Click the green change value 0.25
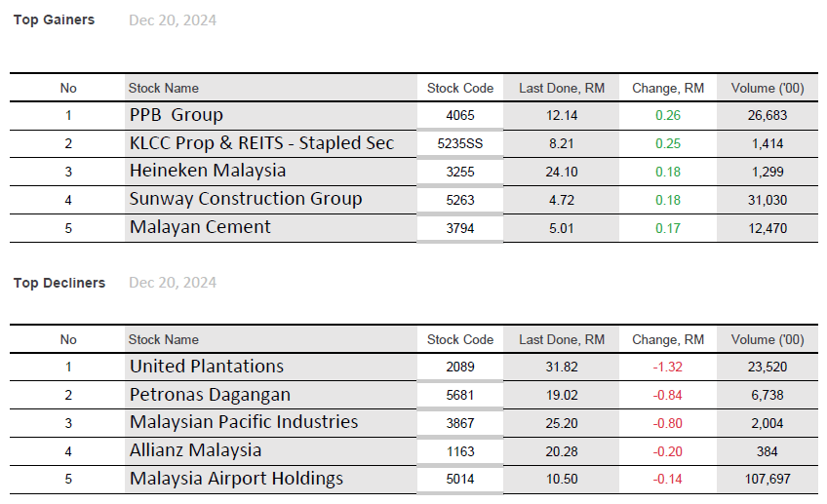 coord(668,143)
